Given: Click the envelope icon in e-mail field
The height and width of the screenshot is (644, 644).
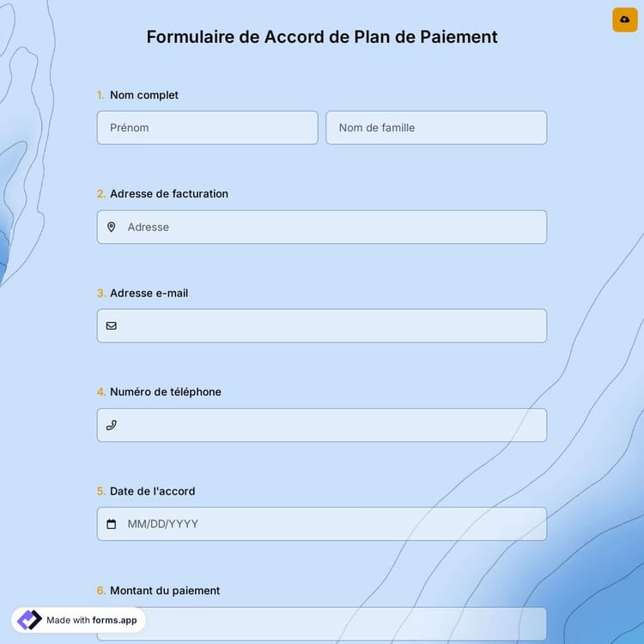Looking at the screenshot, I should 112,326.
